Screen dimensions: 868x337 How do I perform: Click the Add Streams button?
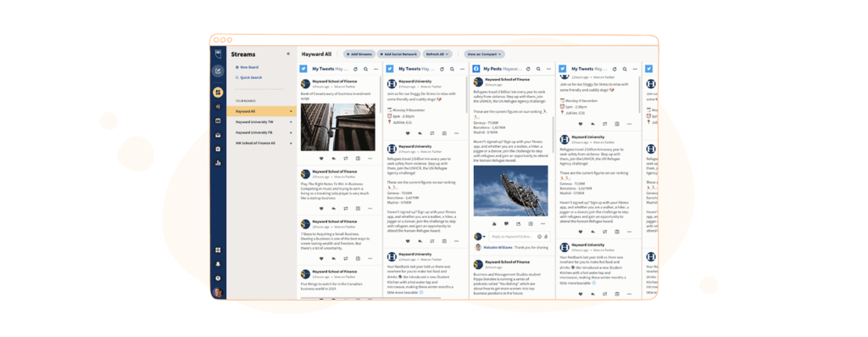[359, 54]
